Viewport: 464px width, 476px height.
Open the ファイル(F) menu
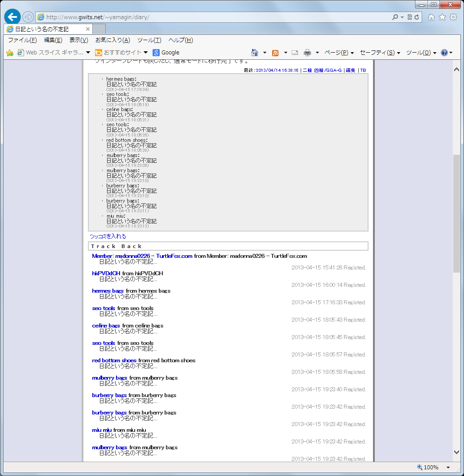22,40
